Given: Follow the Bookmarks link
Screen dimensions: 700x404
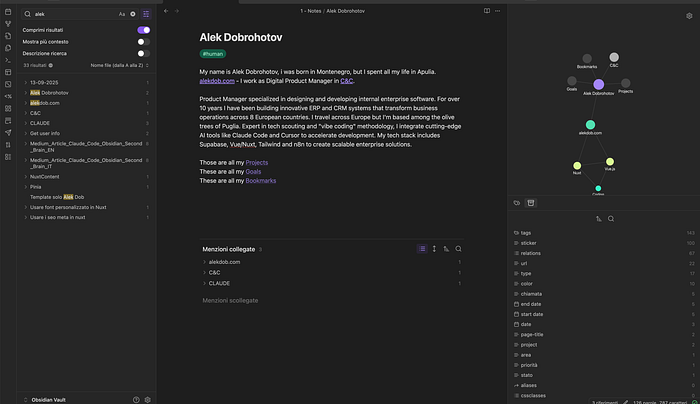Looking at the screenshot, I should [261, 181].
